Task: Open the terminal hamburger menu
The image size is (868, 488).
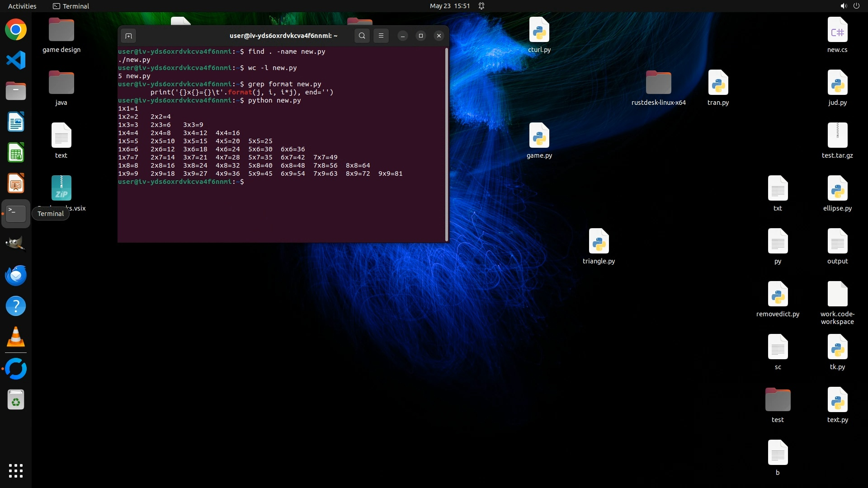Action: 381,36
